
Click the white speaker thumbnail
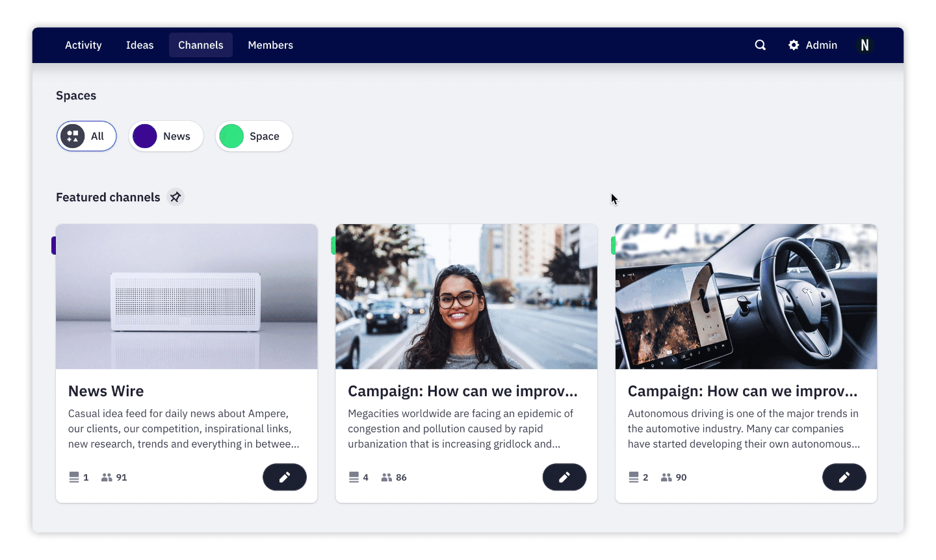tap(187, 297)
